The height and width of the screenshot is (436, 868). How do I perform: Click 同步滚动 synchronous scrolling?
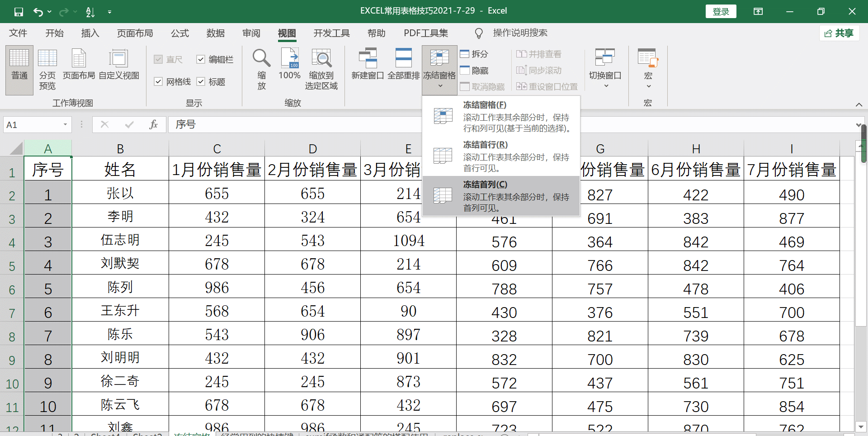(539, 70)
